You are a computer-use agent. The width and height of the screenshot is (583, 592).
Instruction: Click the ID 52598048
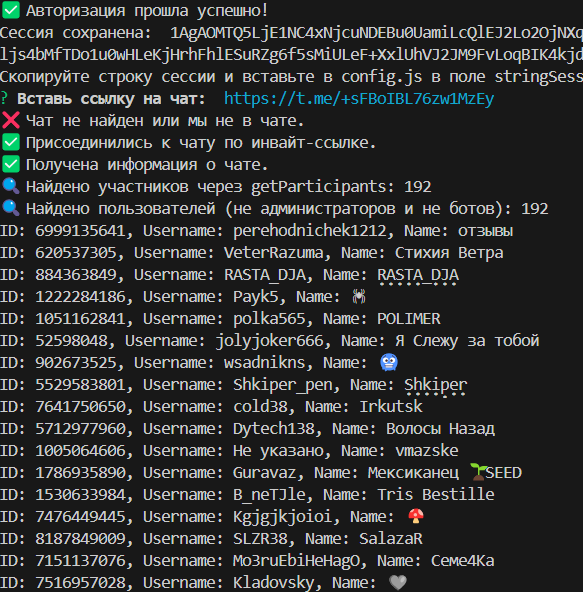[x=71, y=341]
